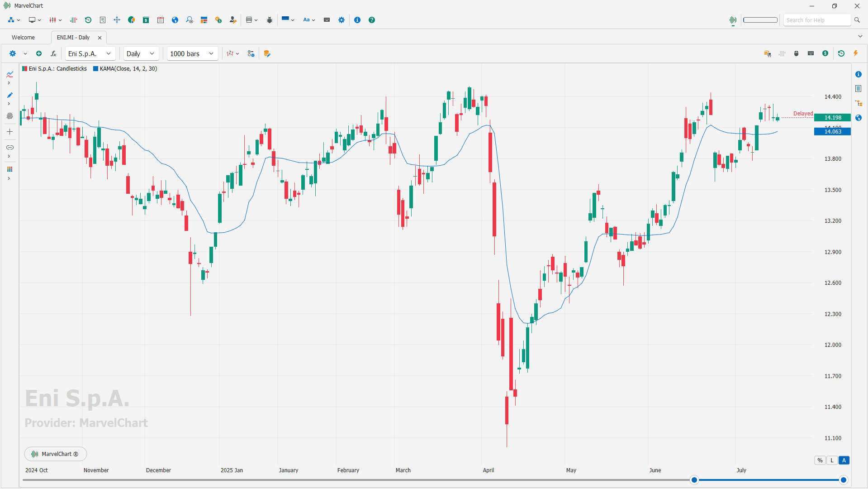Click the Search for Help field
This screenshot has height=489, width=868.
point(817,20)
